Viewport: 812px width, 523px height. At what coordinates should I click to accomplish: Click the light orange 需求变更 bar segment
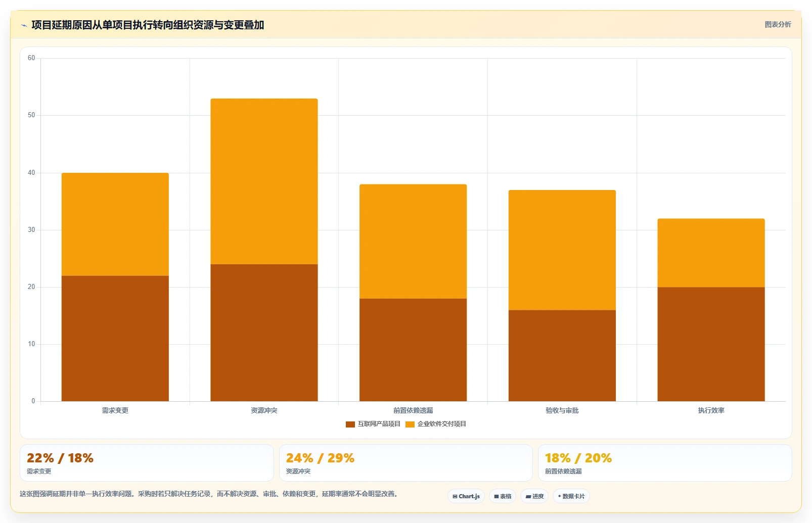tap(115, 224)
